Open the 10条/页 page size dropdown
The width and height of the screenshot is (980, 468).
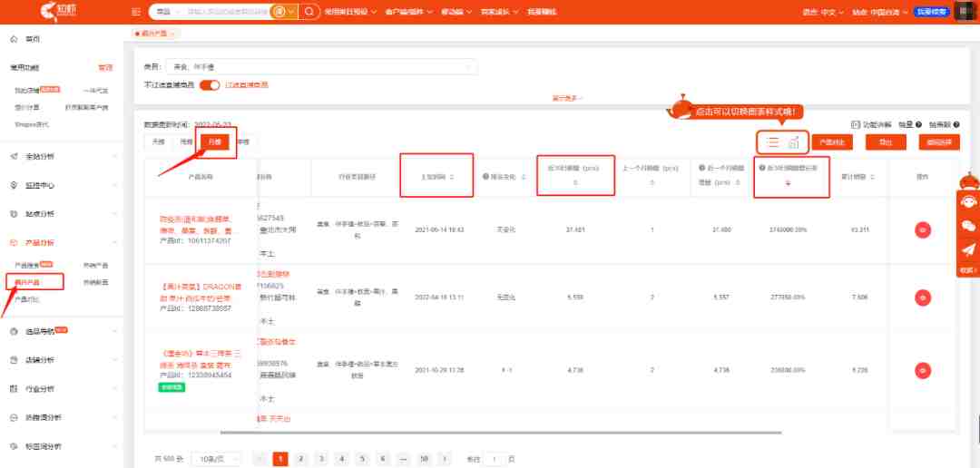click(216, 459)
